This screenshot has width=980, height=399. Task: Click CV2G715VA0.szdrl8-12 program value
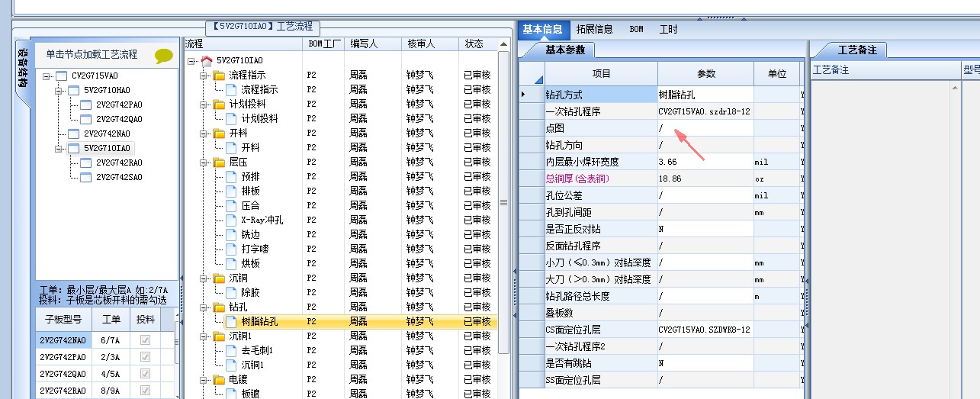tap(706, 111)
